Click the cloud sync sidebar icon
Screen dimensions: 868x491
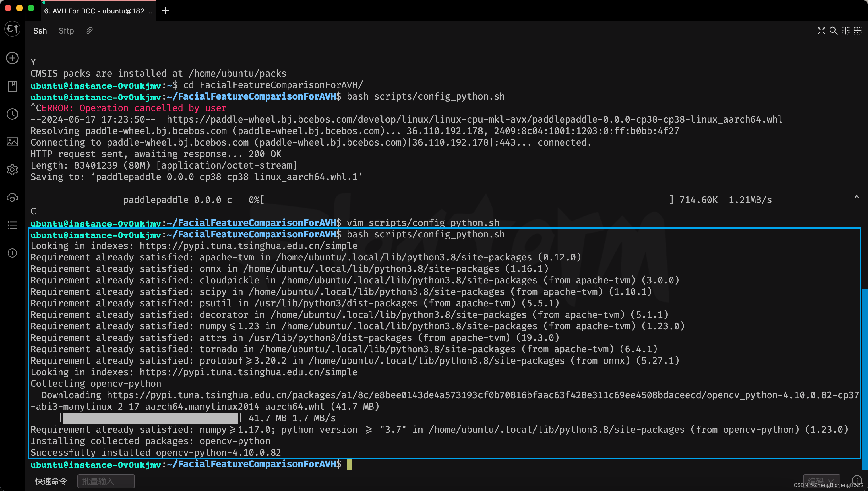(12, 197)
